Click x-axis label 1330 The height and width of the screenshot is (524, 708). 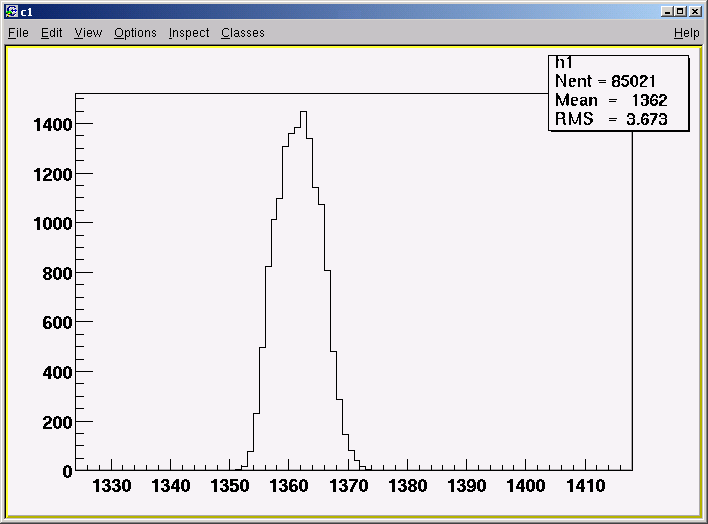[x=112, y=486]
